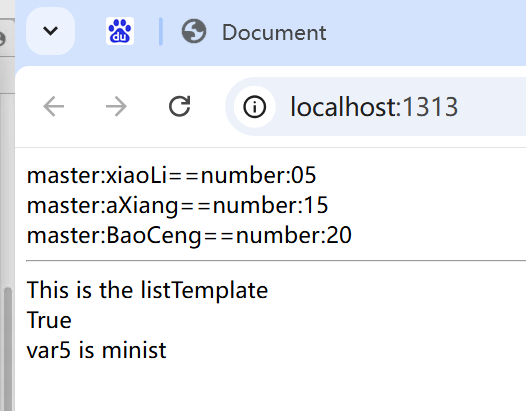Click empty page area below var5 text
The height and width of the screenshot is (411, 526).
click(x=268, y=386)
